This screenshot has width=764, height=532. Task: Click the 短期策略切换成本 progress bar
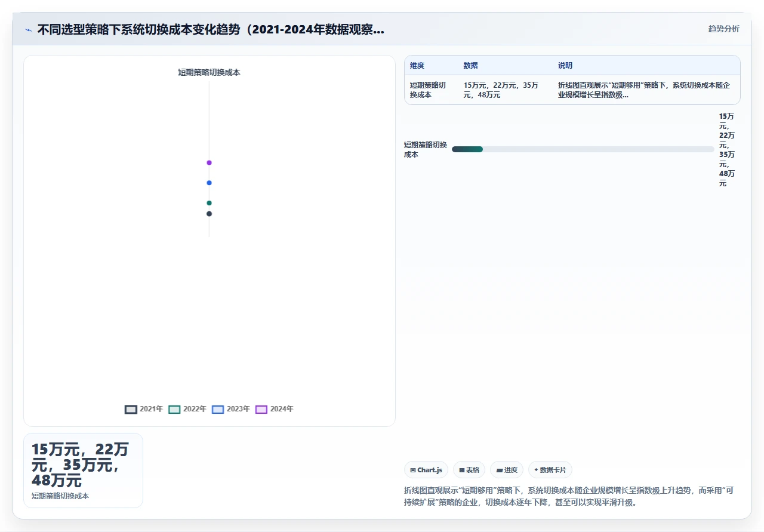tap(583, 149)
